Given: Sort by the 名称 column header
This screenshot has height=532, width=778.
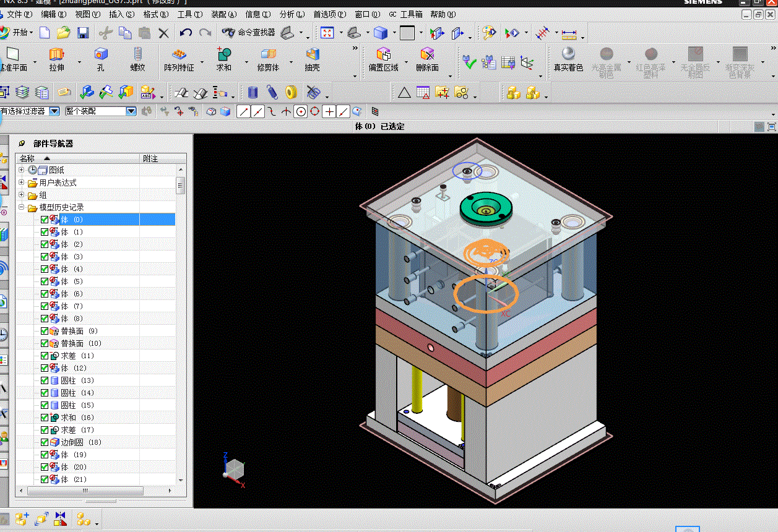Looking at the screenshot, I should click(79, 158).
